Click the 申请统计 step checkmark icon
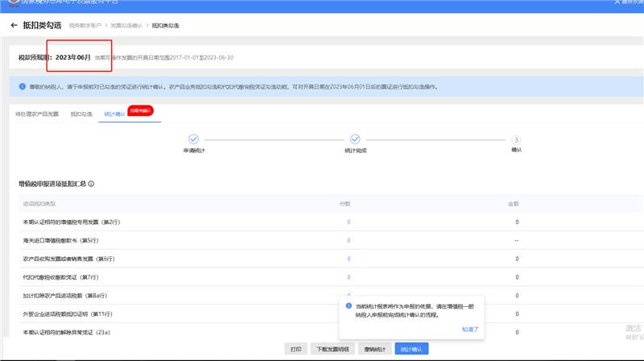644x361 pixels. 193,139
